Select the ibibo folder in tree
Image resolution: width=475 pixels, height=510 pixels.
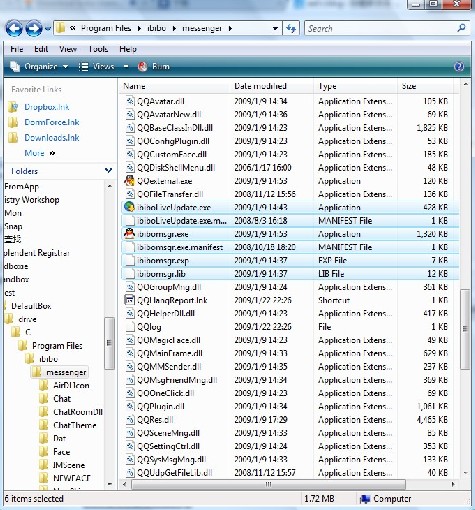click(x=49, y=359)
